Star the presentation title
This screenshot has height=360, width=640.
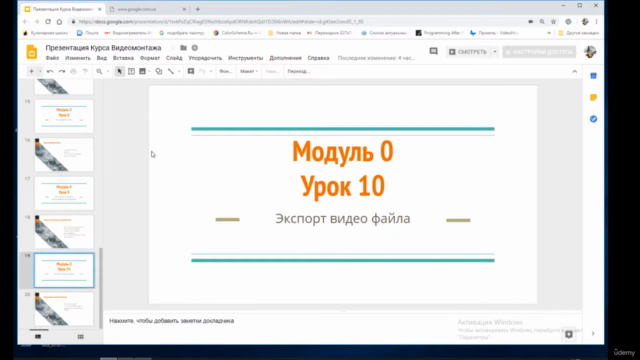point(173,48)
